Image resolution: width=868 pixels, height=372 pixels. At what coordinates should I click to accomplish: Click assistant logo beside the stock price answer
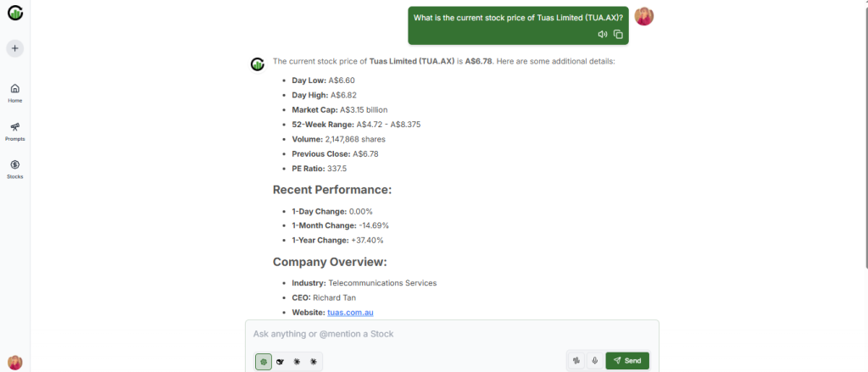tap(257, 64)
